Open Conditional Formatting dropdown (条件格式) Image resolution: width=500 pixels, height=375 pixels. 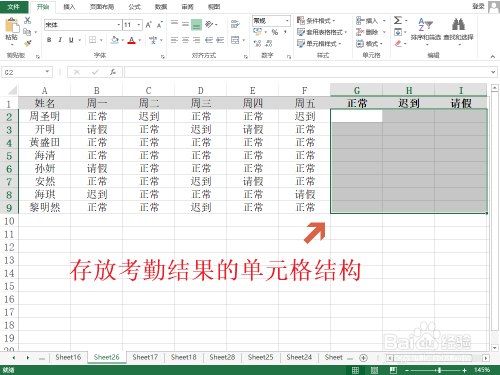coord(316,21)
